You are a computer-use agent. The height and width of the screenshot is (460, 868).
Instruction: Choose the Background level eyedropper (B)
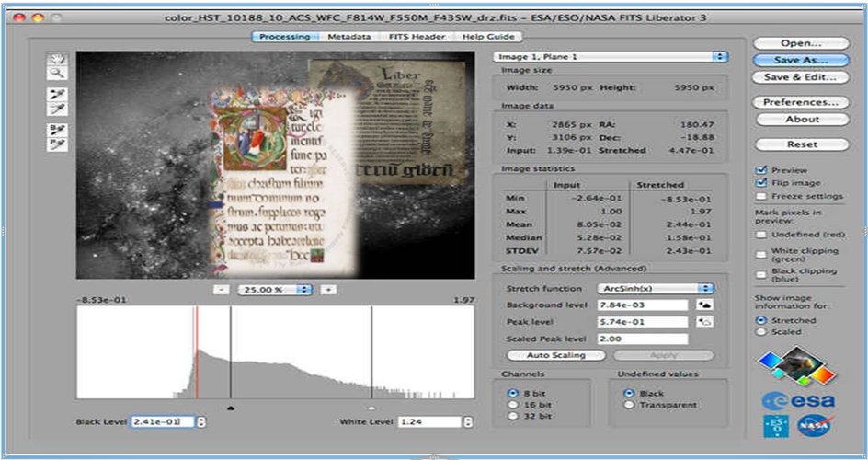pyautogui.click(x=58, y=131)
